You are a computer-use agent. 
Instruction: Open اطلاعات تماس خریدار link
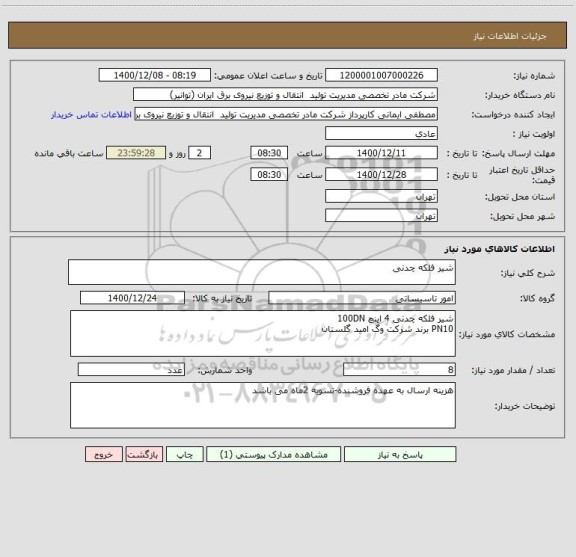click(91, 115)
